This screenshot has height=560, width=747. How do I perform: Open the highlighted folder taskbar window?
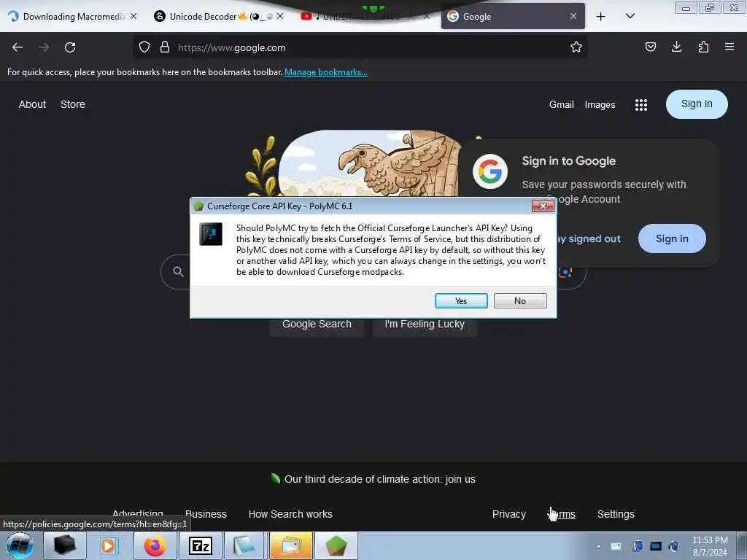(290, 545)
